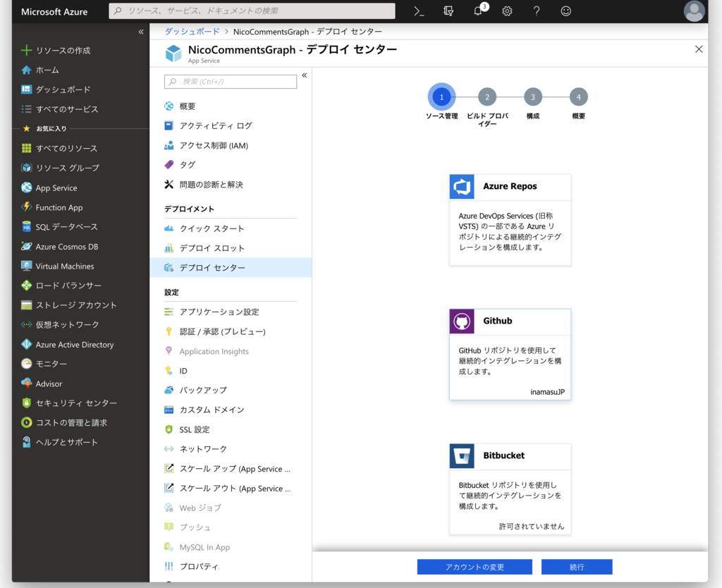Screen dimensions: 722x588
Task: Choose the Bitbucket source card
Action: point(510,489)
